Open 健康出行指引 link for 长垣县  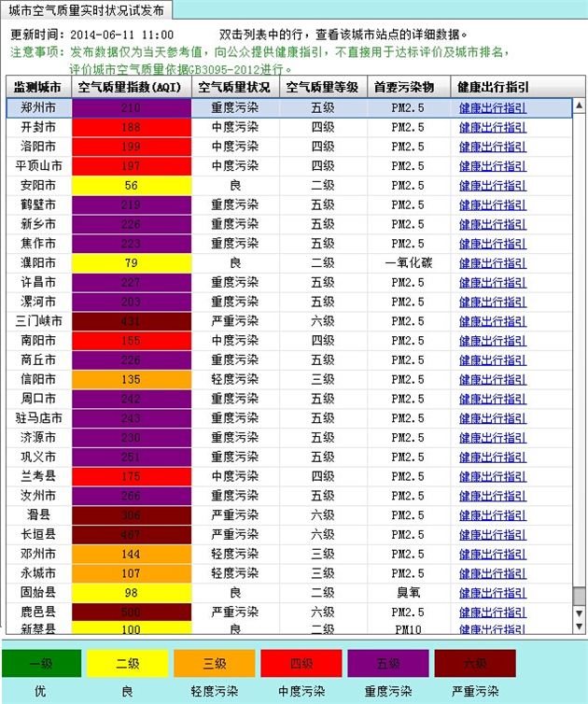pyautogui.click(x=493, y=535)
